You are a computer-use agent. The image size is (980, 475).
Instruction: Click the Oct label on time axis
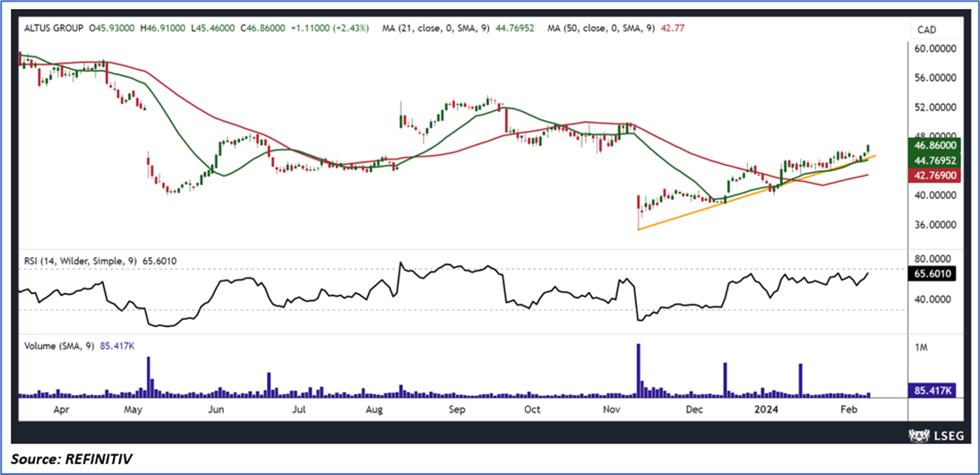[x=532, y=410]
